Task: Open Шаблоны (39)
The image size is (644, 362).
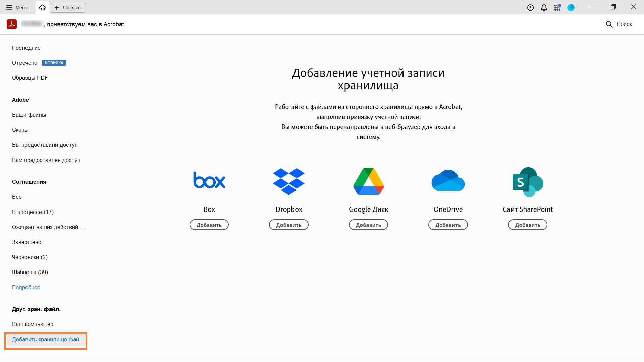Action: point(30,272)
